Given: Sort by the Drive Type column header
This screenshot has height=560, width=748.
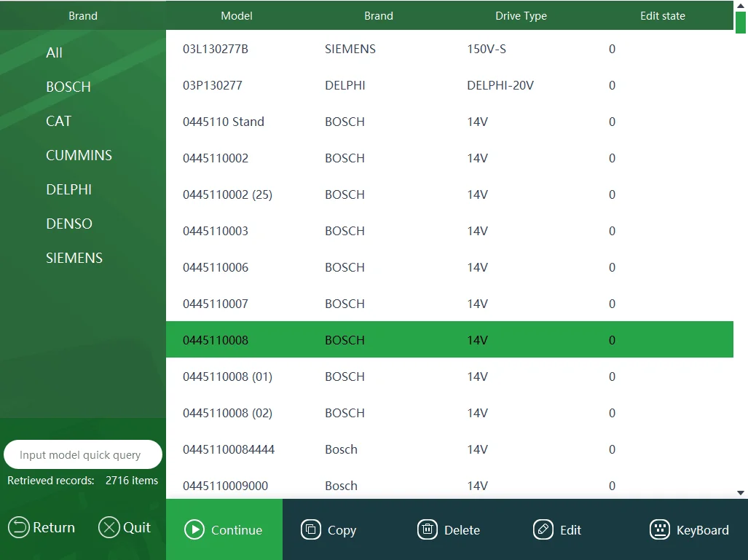Looking at the screenshot, I should 521,15.
